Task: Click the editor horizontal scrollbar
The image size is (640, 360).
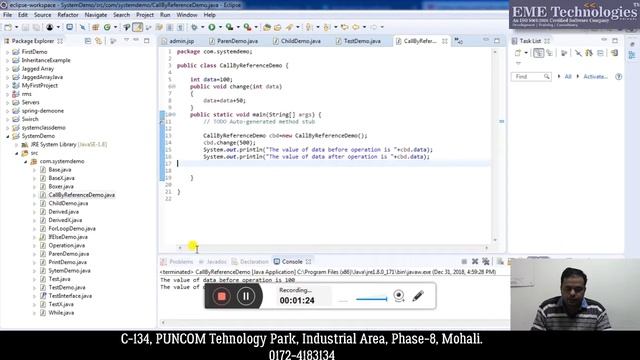Action: pyautogui.click(x=333, y=247)
